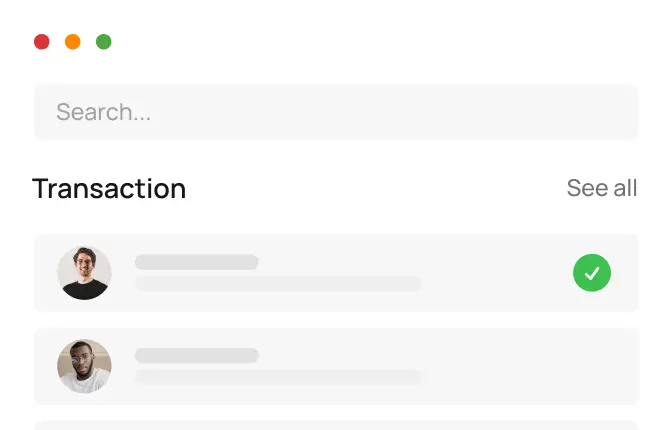Click the name placeholder in first transaction
This screenshot has width=672, height=430.
[x=196, y=262]
